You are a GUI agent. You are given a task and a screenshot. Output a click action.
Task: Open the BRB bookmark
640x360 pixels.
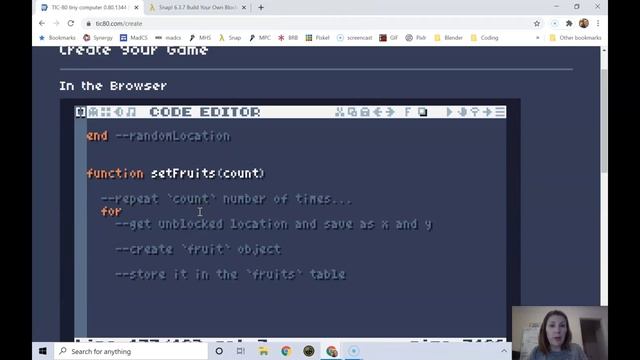[x=288, y=38]
